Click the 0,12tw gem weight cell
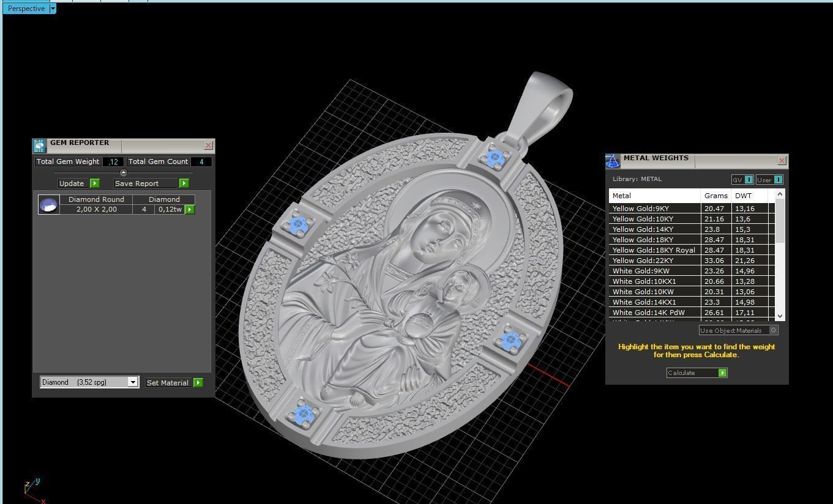Screen dimensions: 833x504 pyautogui.click(x=170, y=209)
